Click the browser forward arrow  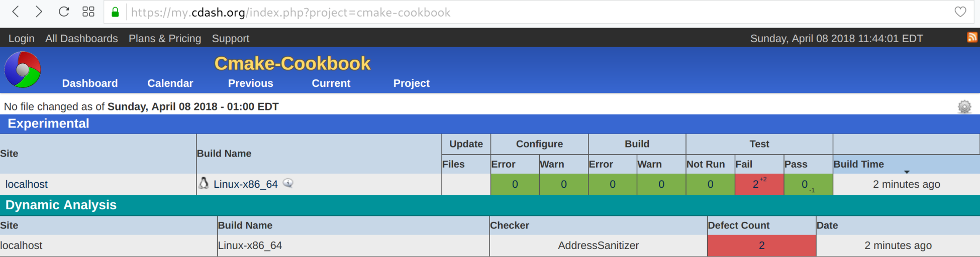pyautogui.click(x=39, y=12)
